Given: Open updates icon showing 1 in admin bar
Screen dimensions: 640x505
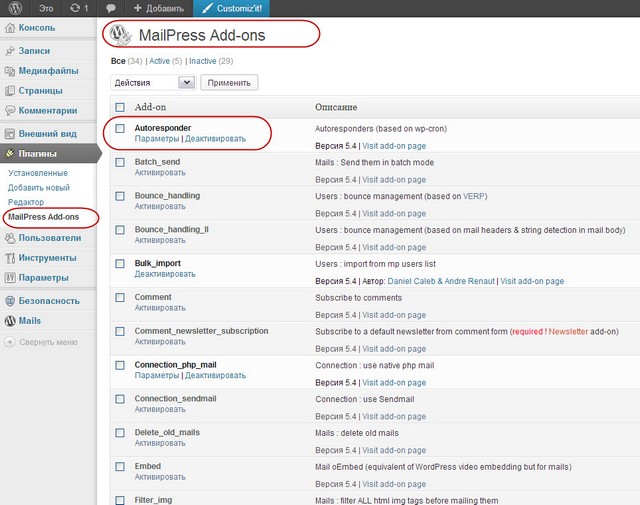Looking at the screenshot, I should pos(79,8).
